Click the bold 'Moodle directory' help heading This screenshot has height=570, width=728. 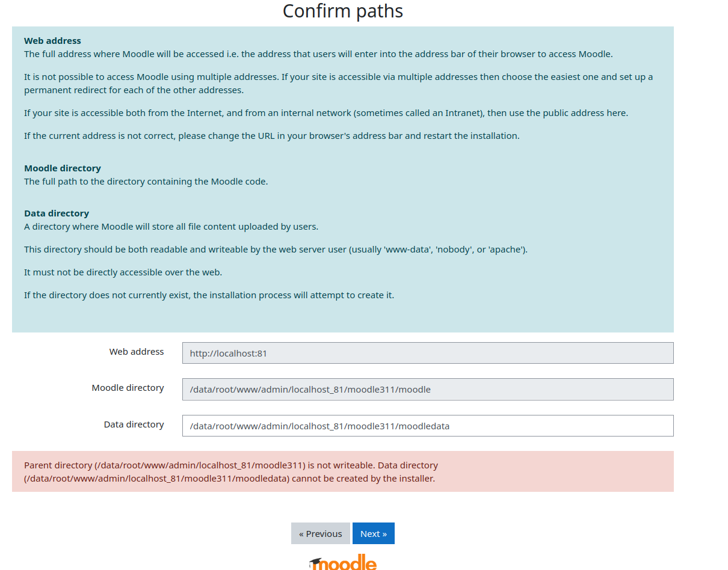click(63, 168)
